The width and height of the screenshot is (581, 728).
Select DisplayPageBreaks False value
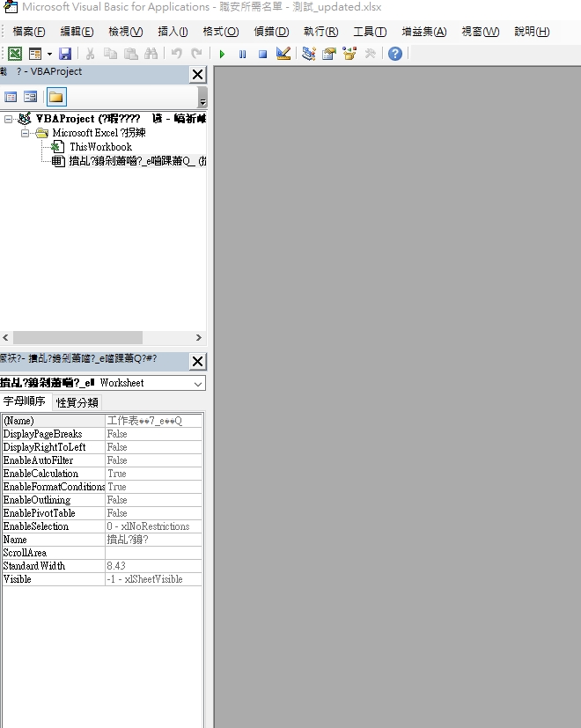click(153, 434)
